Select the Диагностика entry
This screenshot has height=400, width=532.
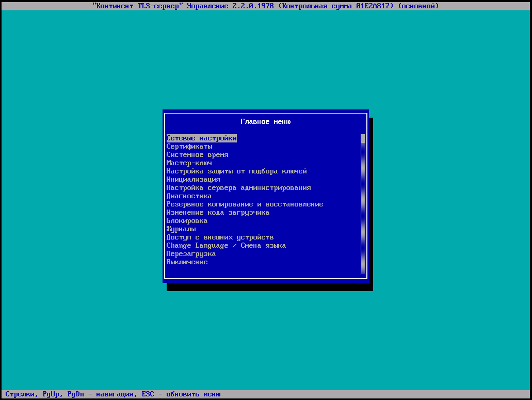[x=189, y=196]
